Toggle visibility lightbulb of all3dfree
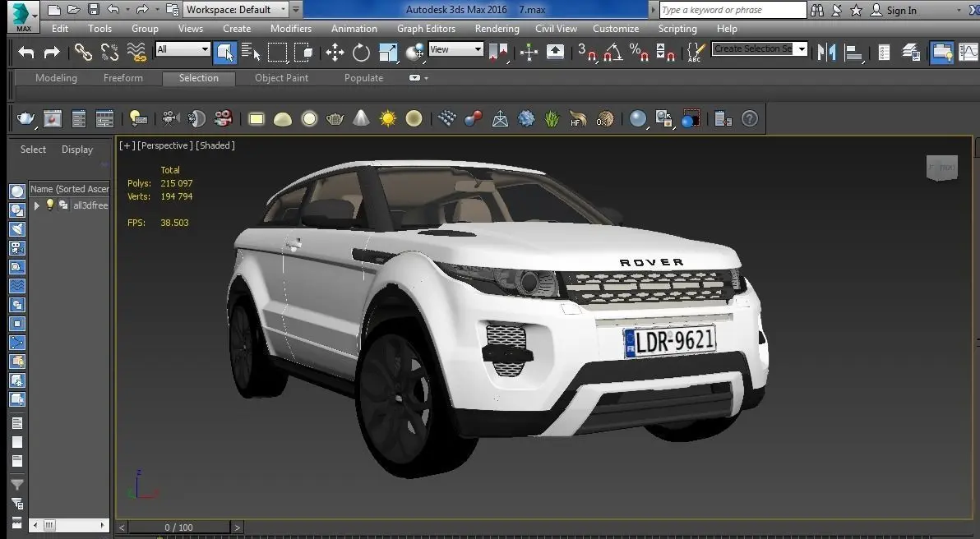Image resolution: width=980 pixels, height=539 pixels. [x=50, y=205]
